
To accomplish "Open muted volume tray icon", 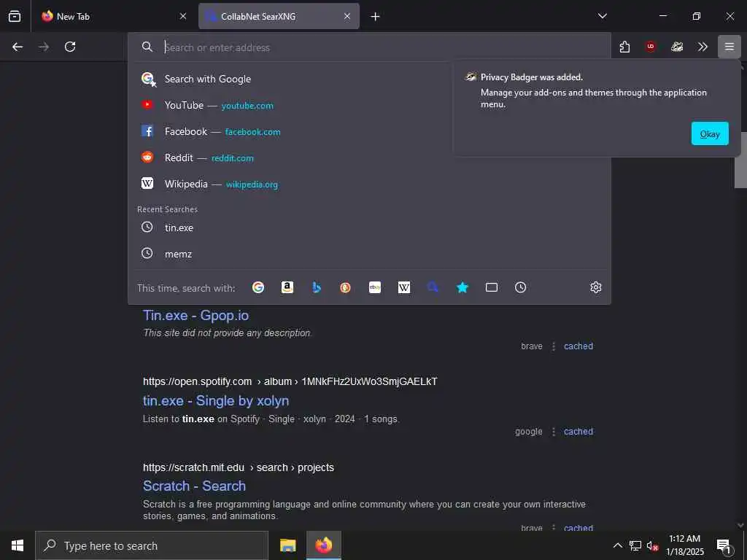I will [x=652, y=545].
